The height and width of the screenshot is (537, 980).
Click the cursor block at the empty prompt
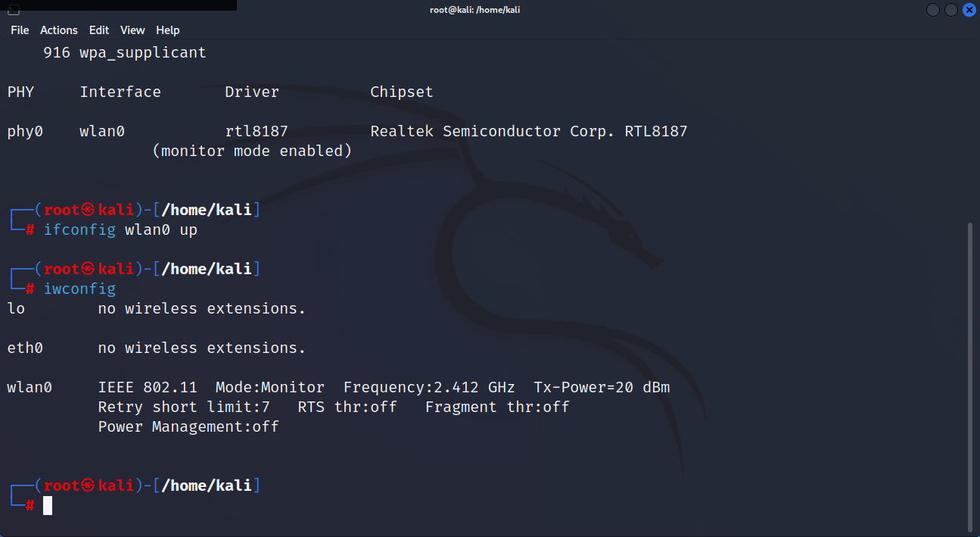tap(48, 505)
